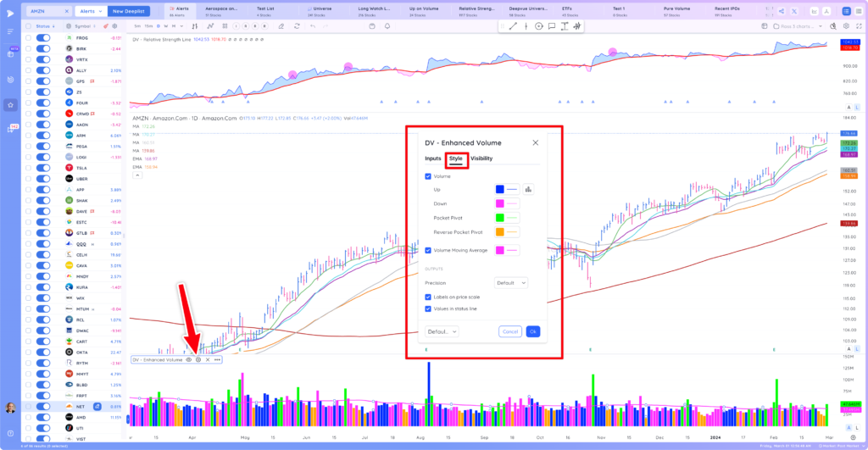Toggle fullscreen chart icon

coord(859,26)
